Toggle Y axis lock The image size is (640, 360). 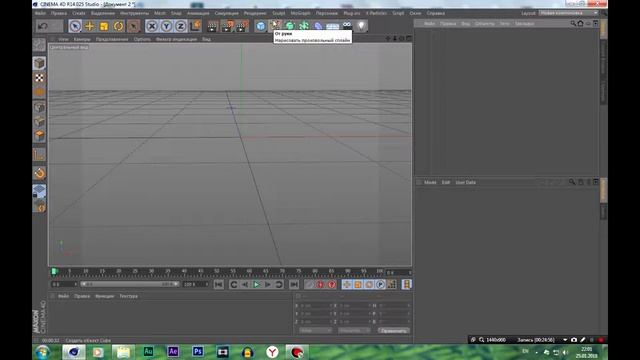pos(166,26)
